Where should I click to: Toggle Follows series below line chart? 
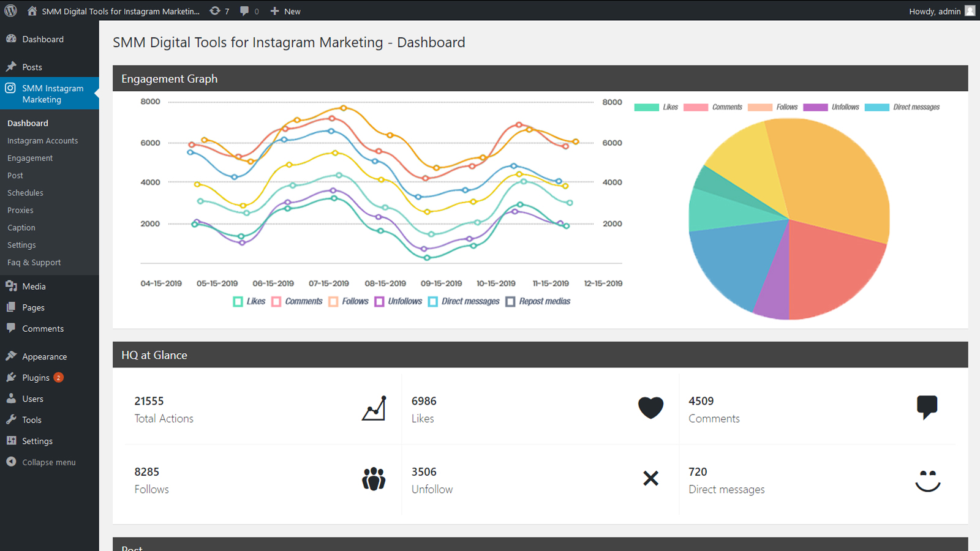tap(349, 301)
